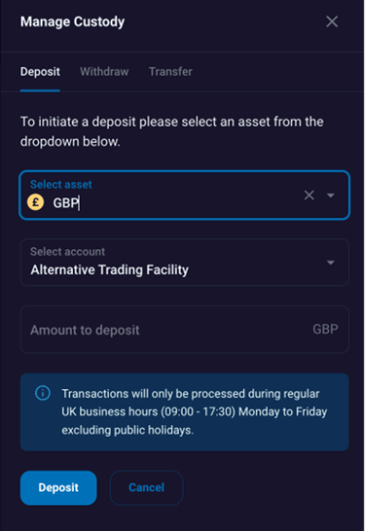Click the info icon in notice
This screenshot has height=531, width=365.
[43, 393]
